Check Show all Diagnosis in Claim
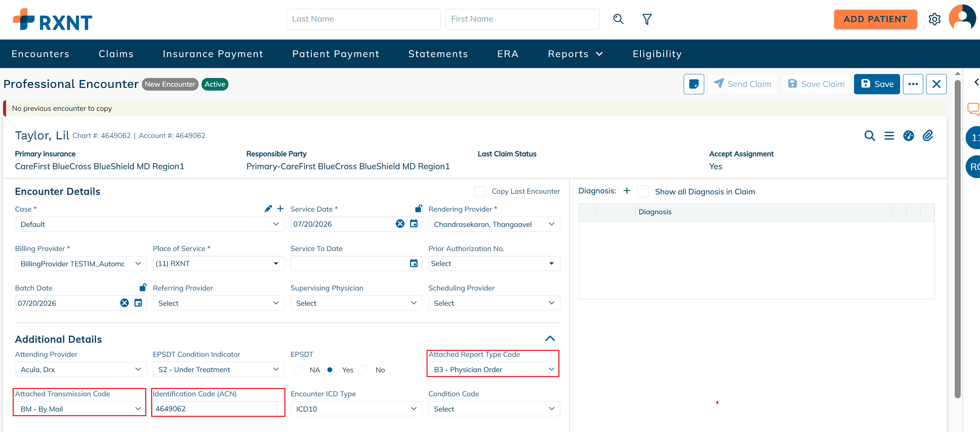Image resolution: width=980 pixels, height=432 pixels. pyautogui.click(x=643, y=191)
